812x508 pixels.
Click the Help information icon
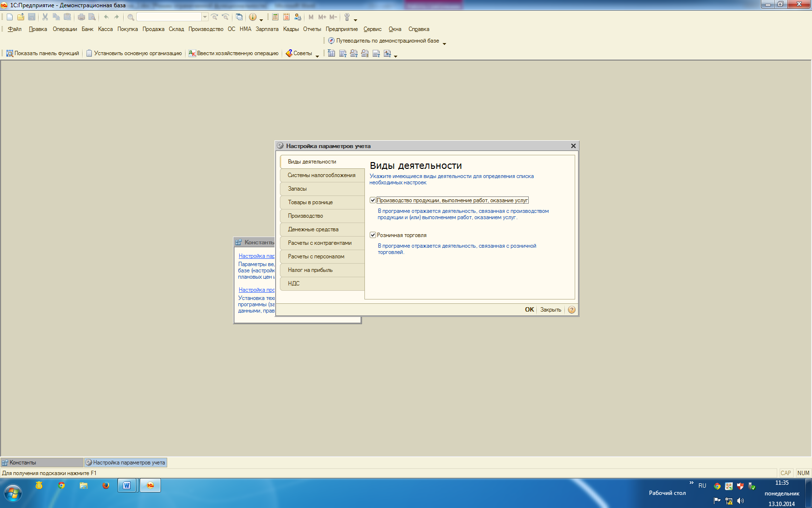(x=253, y=17)
